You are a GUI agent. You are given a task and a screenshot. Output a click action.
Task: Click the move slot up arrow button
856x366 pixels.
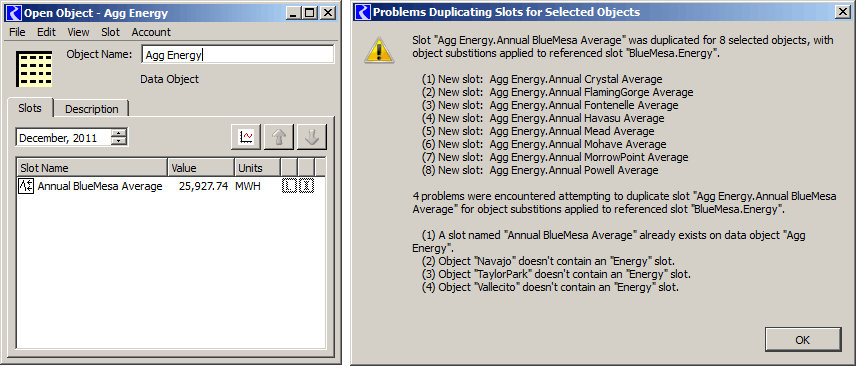(279, 137)
